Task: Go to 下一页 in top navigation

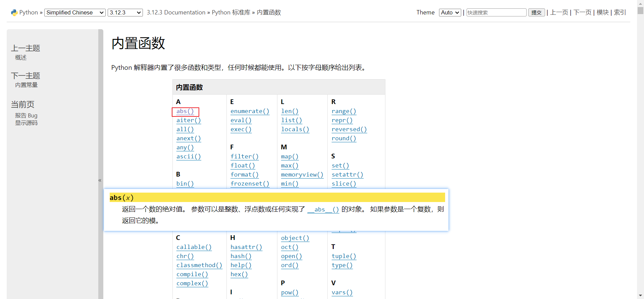Action: click(x=583, y=12)
